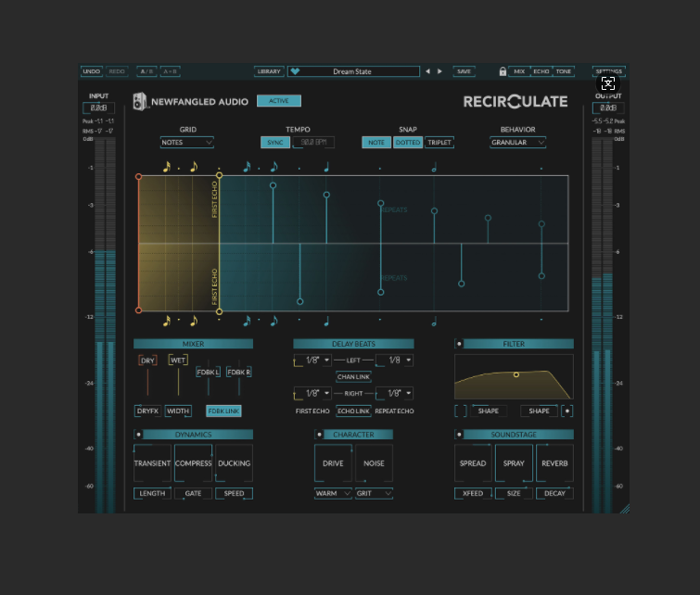Click the half note icon above the grid
Screen dimensions: 700x595
click(434, 168)
